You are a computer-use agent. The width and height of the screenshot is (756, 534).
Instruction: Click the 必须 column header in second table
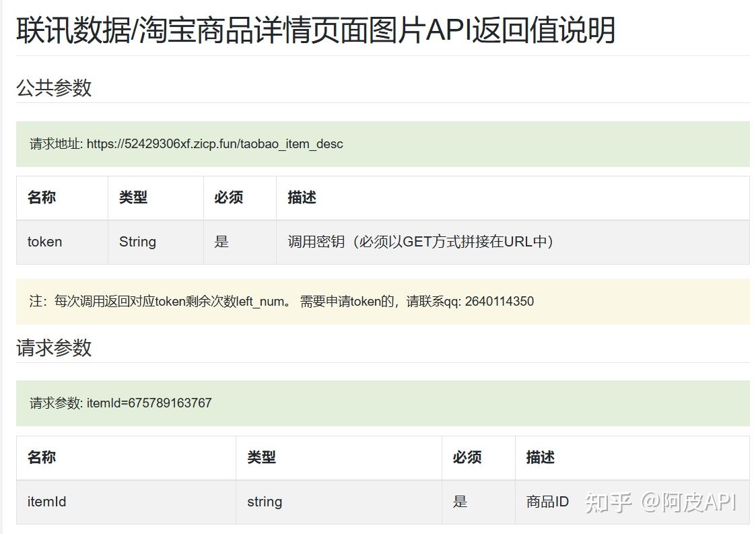click(469, 457)
